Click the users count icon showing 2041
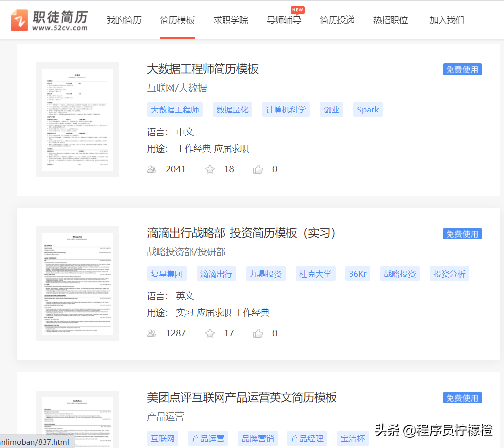Screen dimensions: 504x448 point(152,169)
